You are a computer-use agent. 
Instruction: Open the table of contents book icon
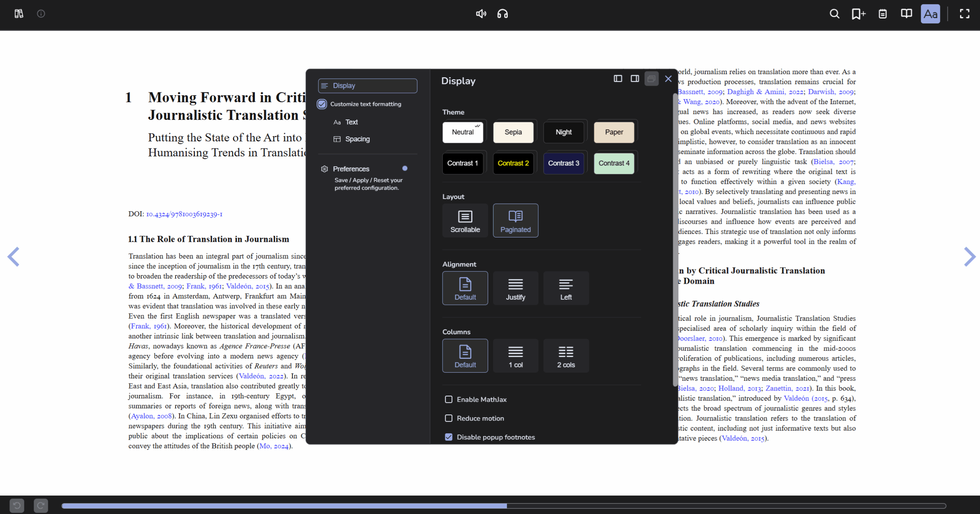[906, 14]
